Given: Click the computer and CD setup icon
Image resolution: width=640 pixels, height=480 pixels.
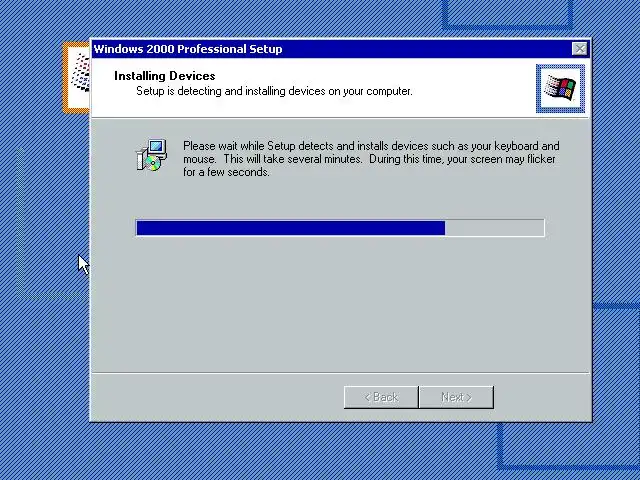Looking at the screenshot, I should coord(151,155).
